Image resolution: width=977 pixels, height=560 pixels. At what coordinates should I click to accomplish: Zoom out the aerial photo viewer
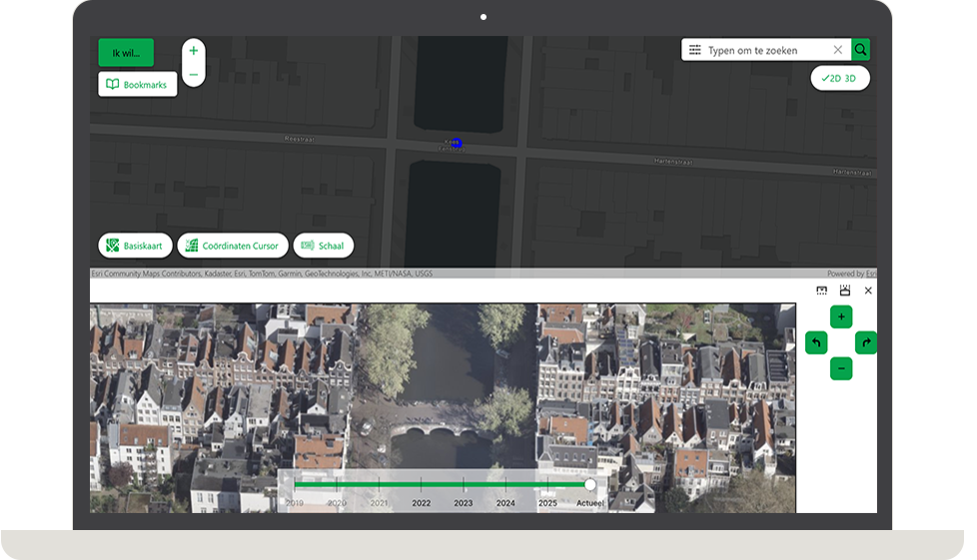click(x=841, y=368)
